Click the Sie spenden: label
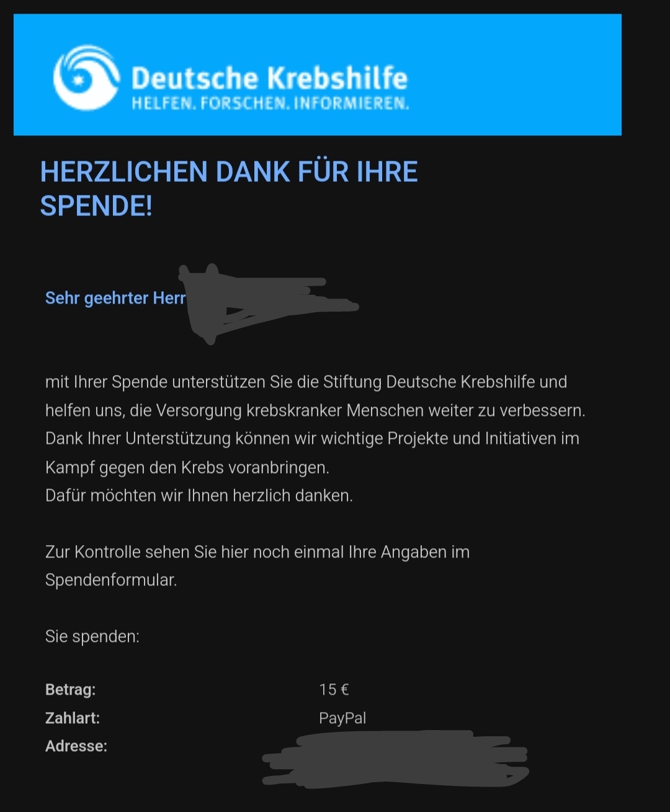This screenshot has width=670, height=812. click(x=92, y=636)
